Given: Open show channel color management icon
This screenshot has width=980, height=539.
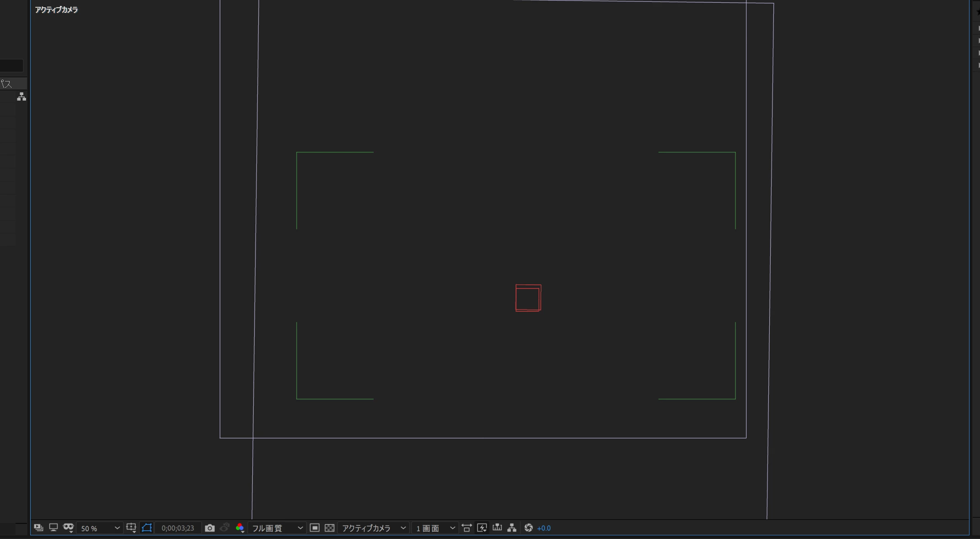Looking at the screenshot, I should coord(240,528).
